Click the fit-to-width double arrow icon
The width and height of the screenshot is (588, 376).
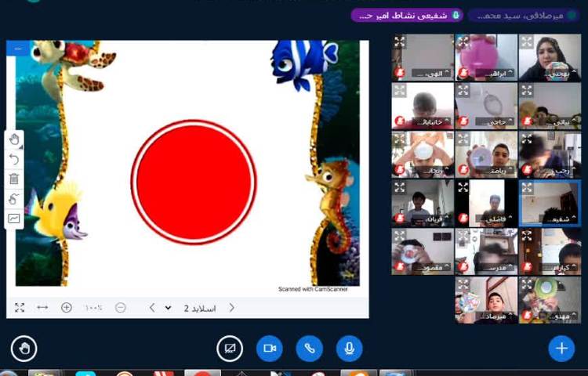(x=42, y=308)
